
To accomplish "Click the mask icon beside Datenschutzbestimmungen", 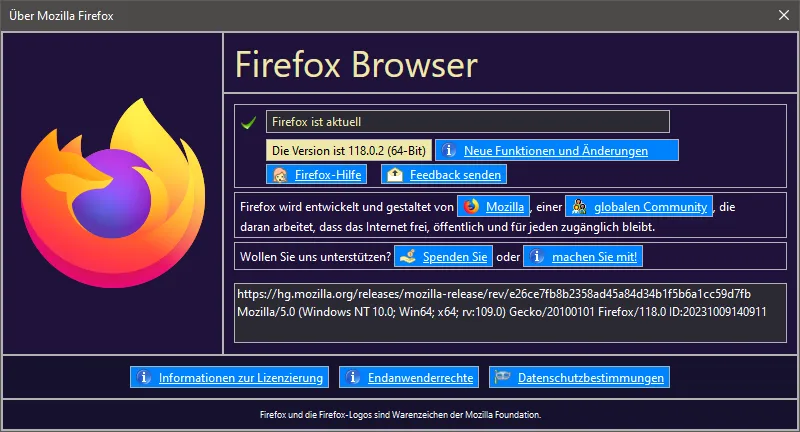I will click(x=503, y=377).
